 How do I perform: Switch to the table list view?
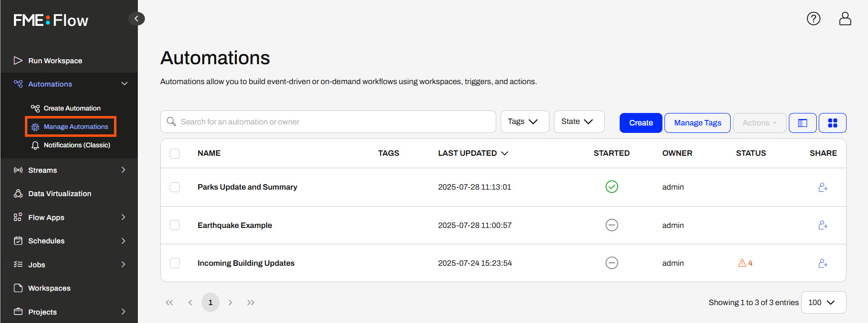(802, 123)
